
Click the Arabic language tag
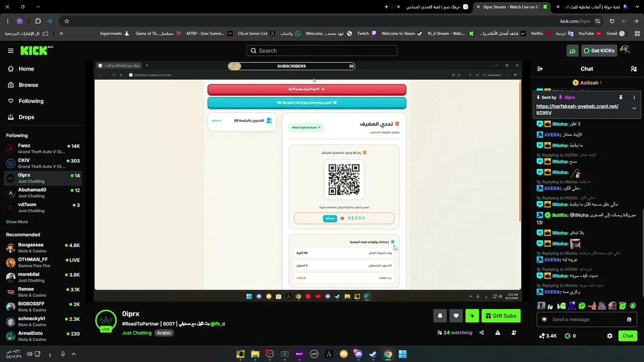tap(164, 333)
